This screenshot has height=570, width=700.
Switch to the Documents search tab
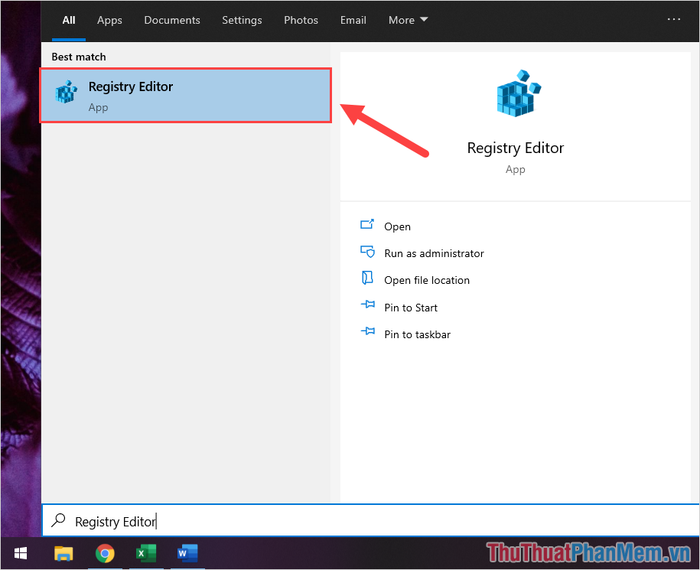(x=172, y=20)
